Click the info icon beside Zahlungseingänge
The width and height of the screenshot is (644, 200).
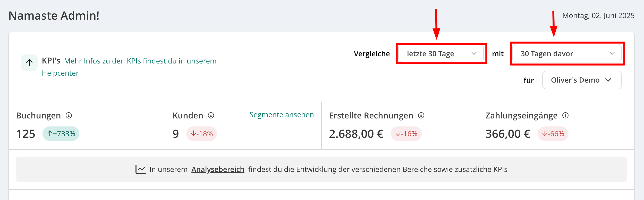pos(565,115)
